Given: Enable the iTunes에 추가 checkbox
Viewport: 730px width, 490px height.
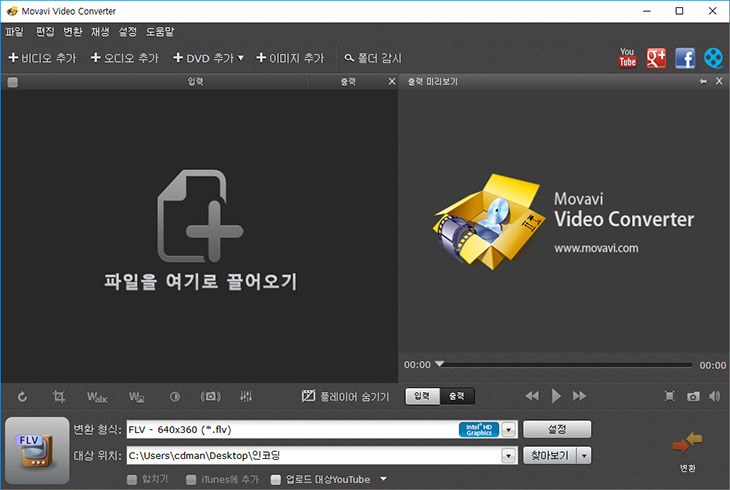Looking at the screenshot, I should point(191,479).
